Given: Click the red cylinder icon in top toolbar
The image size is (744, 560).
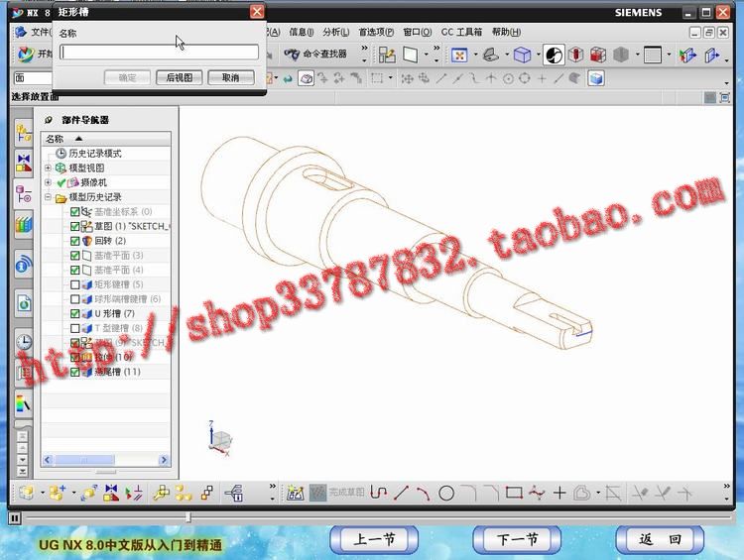Looking at the screenshot, I should tap(575, 55).
